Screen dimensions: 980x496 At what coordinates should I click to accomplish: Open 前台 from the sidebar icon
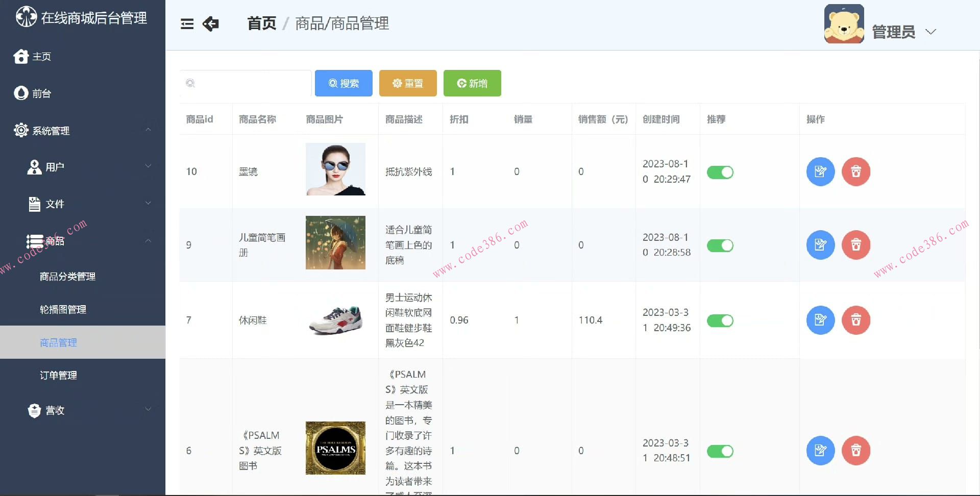20,93
